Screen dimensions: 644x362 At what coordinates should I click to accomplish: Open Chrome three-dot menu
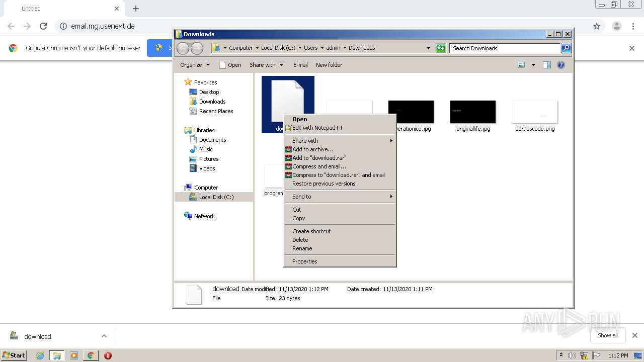[x=633, y=26]
